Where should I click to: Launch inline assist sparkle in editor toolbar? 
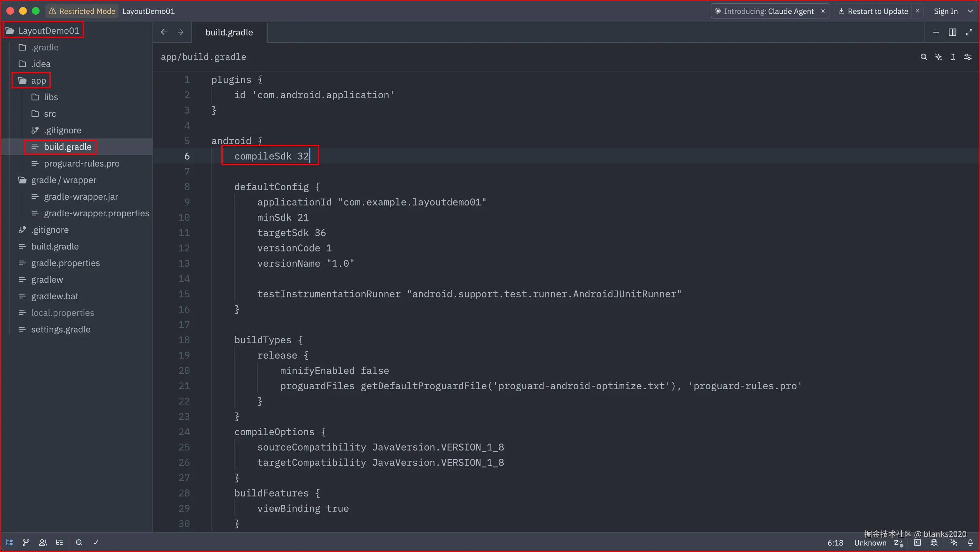click(939, 57)
